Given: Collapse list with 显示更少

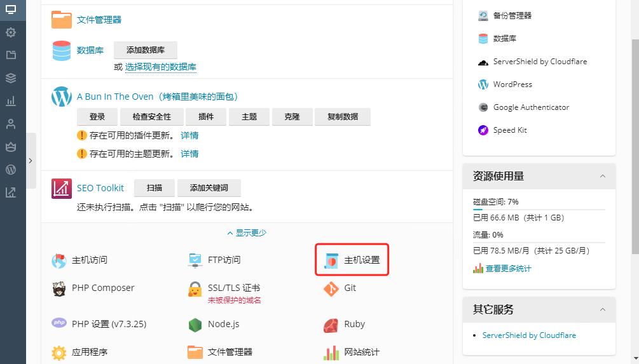Looking at the screenshot, I should click(x=247, y=233).
